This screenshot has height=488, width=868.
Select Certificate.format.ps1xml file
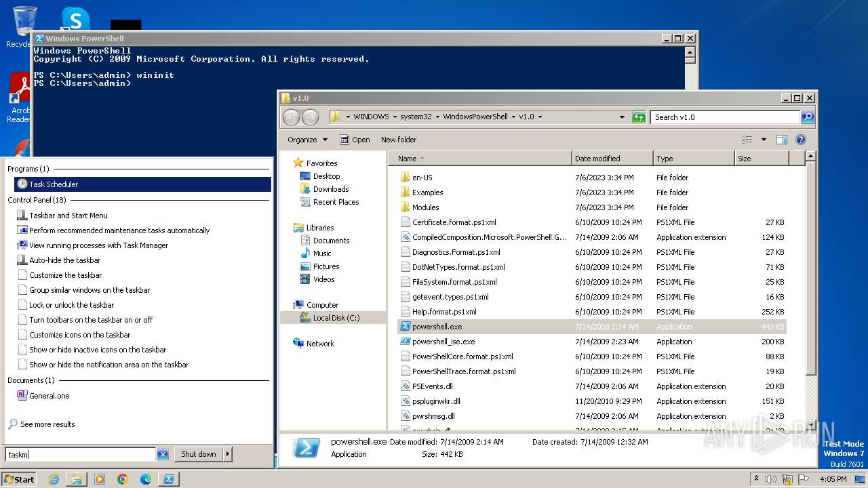click(454, 222)
